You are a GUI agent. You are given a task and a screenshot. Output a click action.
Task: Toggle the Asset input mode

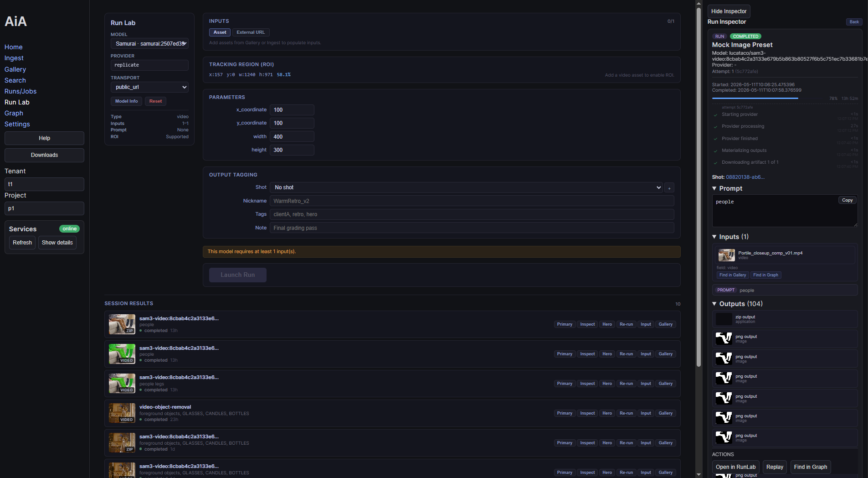tap(220, 32)
